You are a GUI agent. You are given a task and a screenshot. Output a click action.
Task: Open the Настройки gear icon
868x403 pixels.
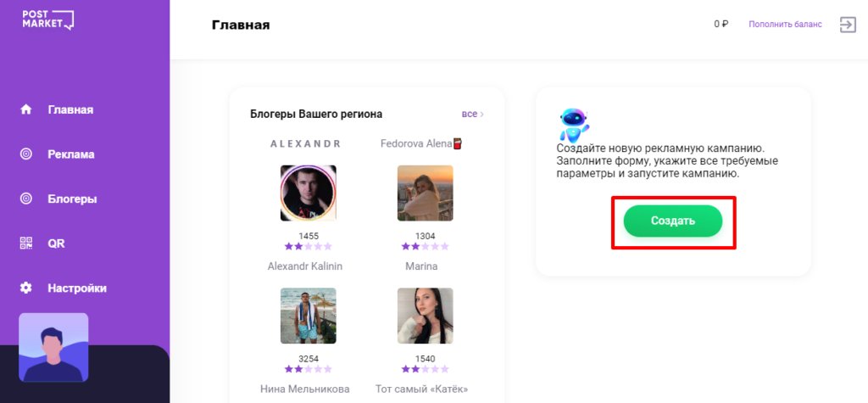pos(26,288)
